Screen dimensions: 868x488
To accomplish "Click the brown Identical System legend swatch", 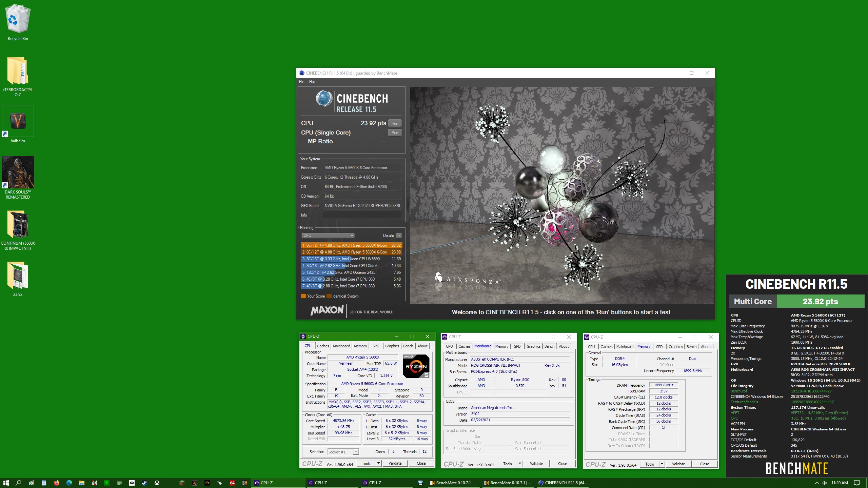I will tap(329, 296).
